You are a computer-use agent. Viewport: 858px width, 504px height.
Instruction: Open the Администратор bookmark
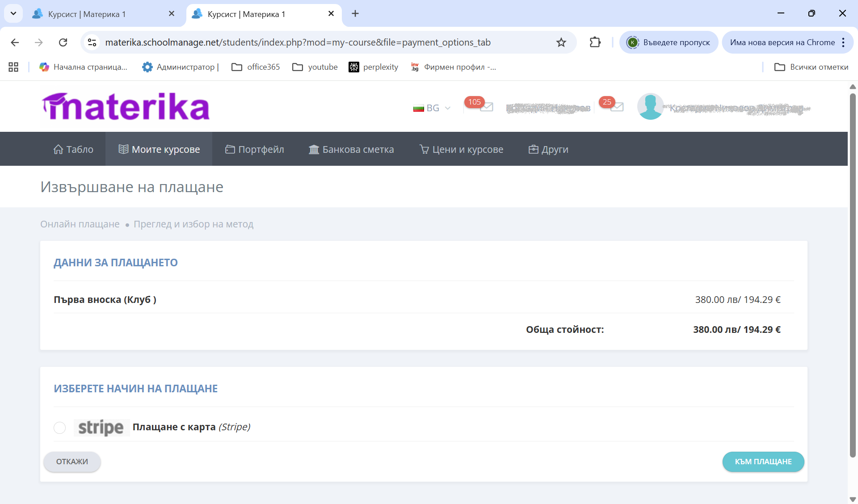point(181,67)
